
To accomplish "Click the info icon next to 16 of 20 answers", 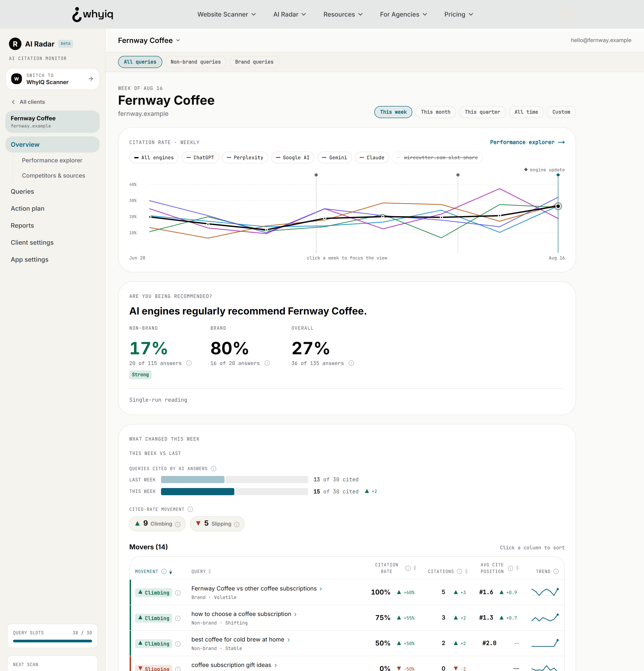I will click(267, 363).
